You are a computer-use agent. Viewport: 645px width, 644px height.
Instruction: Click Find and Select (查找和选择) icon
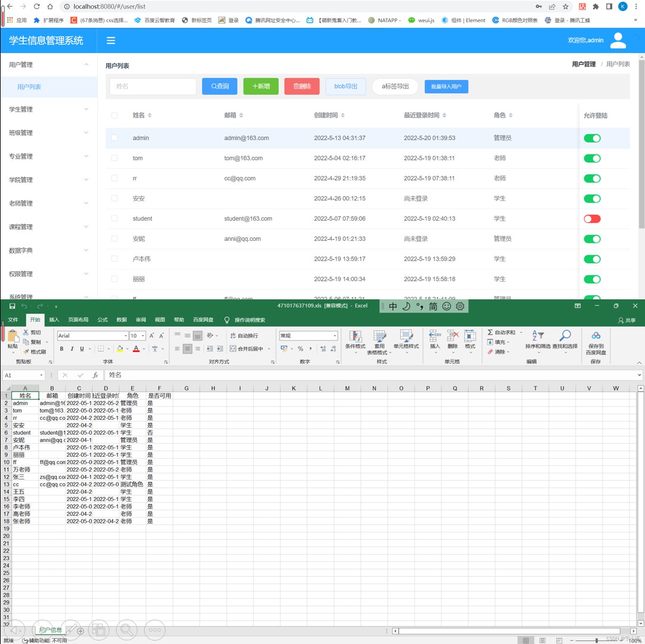(564, 340)
